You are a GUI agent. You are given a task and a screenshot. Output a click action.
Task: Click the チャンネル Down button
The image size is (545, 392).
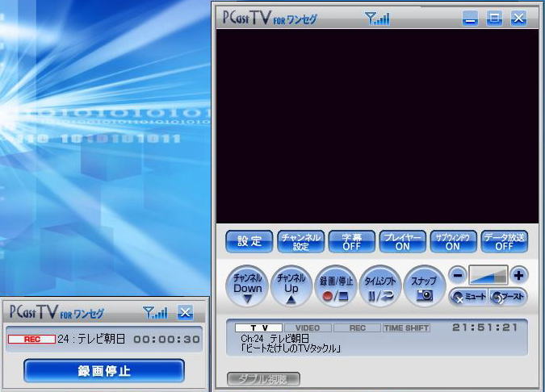[x=247, y=286]
